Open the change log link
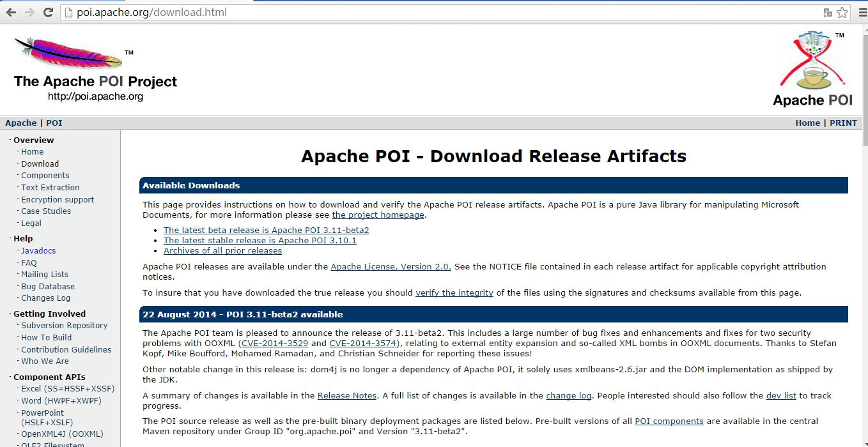Screen dimensions: 868x447 click(569, 396)
